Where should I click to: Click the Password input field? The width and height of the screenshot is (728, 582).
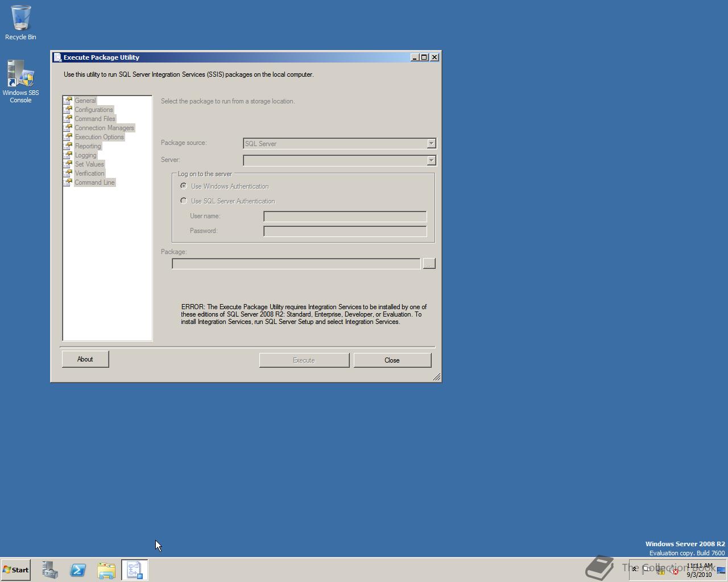click(345, 231)
